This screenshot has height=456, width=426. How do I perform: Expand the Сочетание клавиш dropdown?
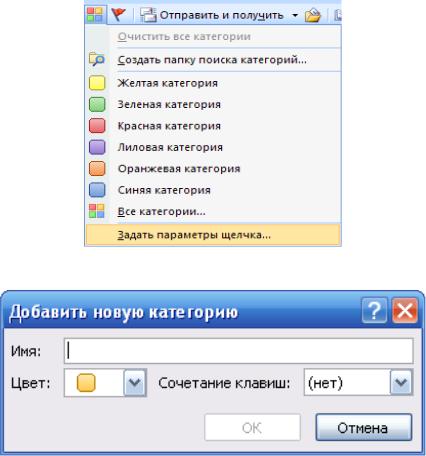tap(401, 383)
